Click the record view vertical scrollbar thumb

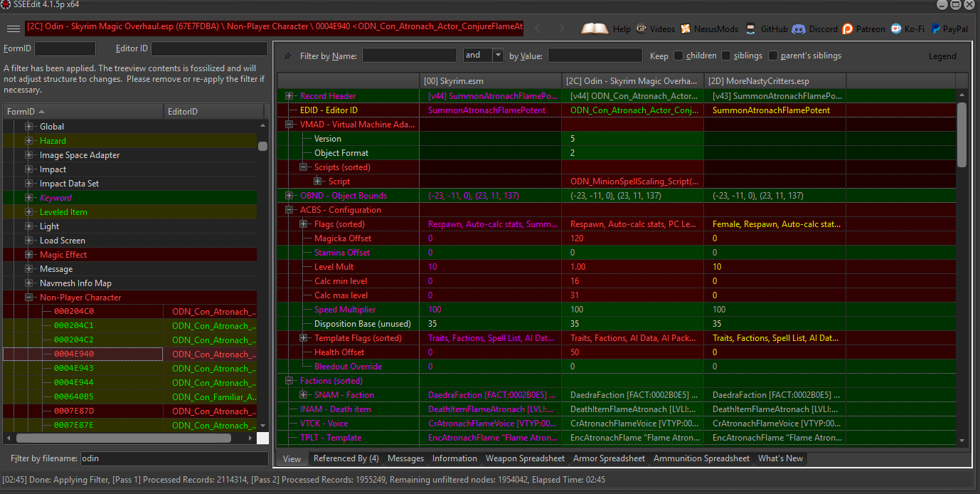[962, 134]
